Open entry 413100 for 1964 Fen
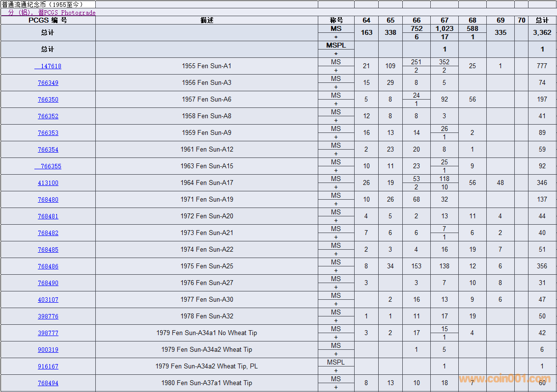 coord(48,183)
